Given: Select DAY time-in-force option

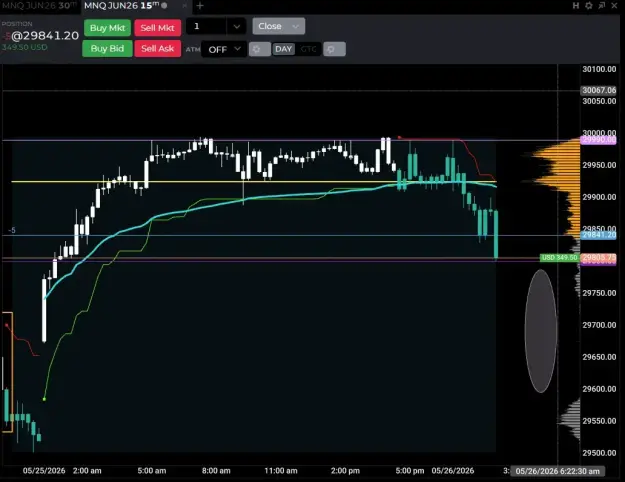Looking at the screenshot, I should [x=283, y=49].
